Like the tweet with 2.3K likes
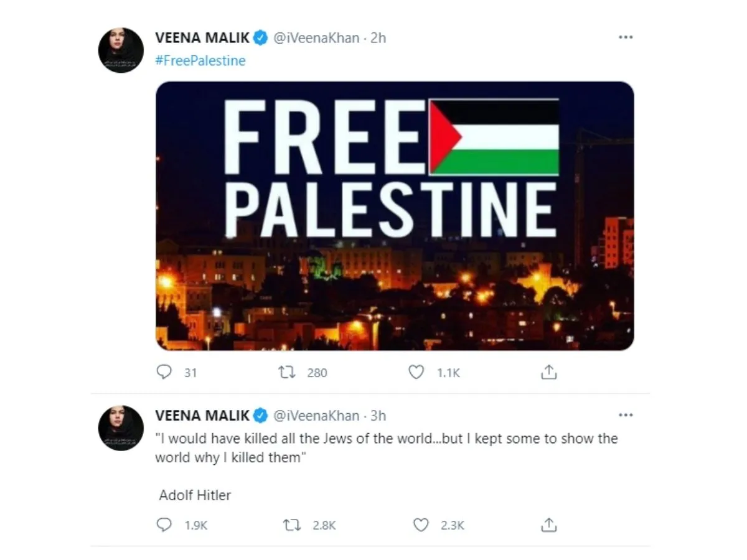The height and width of the screenshot is (560, 747). 421,525
